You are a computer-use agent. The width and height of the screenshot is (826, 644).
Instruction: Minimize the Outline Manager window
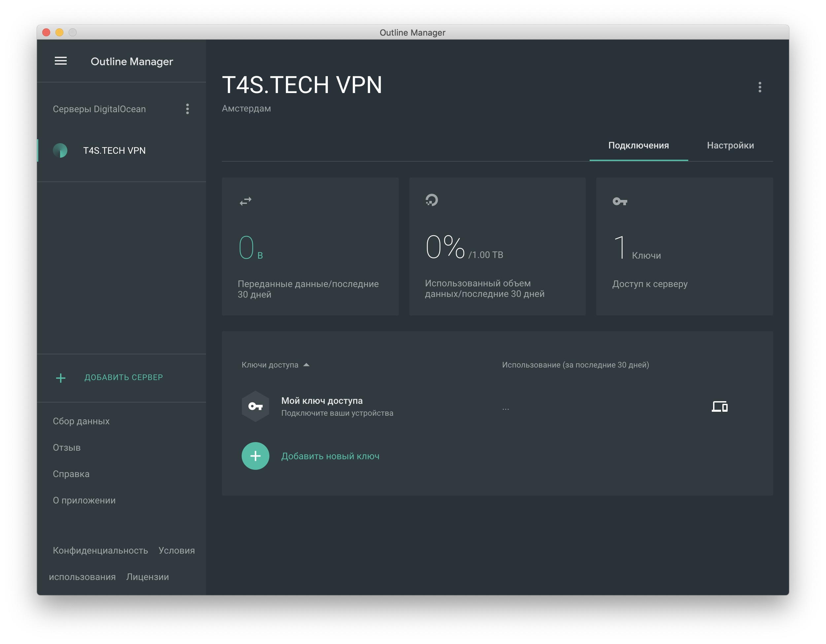click(59, 32)
